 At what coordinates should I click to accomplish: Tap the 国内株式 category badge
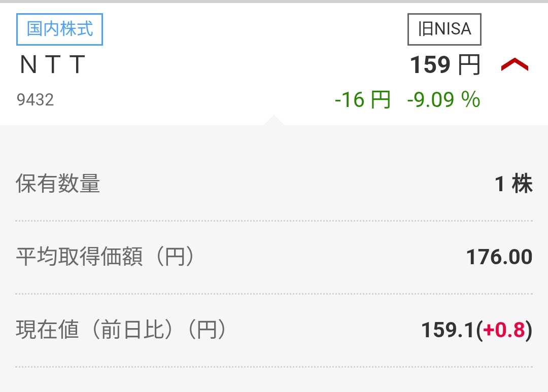(60, 29)
